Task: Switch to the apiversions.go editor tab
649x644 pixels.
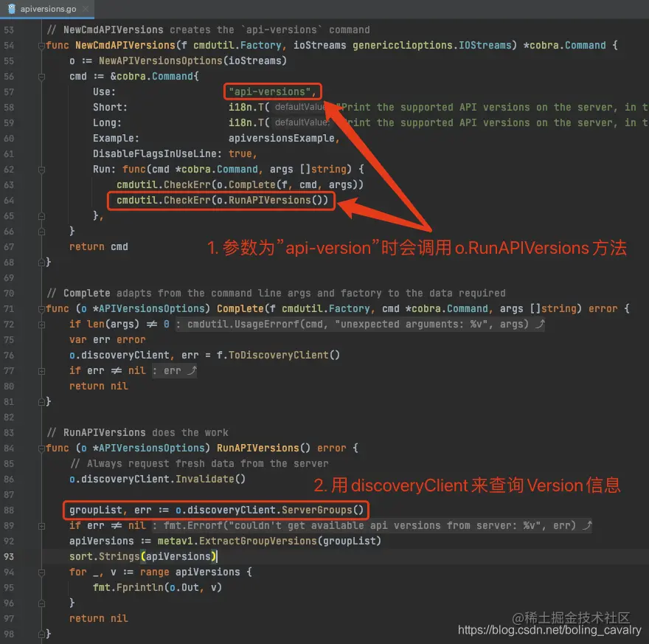Action: 47,9
